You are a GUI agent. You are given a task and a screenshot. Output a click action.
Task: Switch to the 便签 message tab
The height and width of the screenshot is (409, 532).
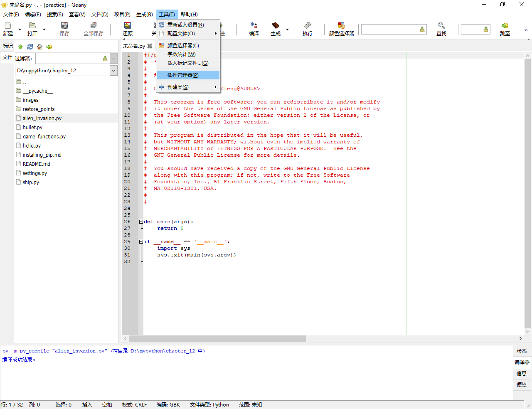click(522, 385)
